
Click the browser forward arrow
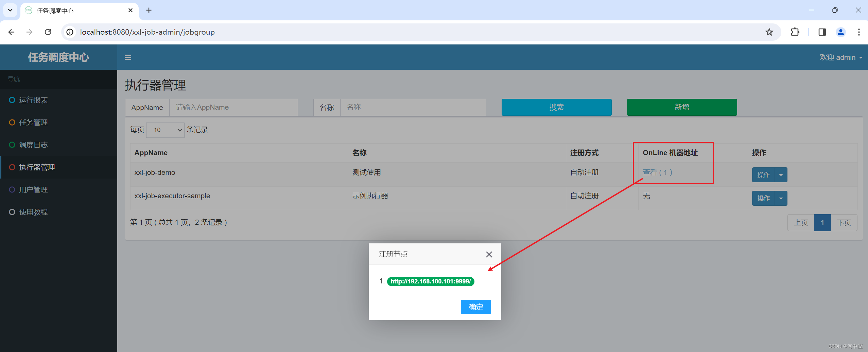(x=30, y=32)
